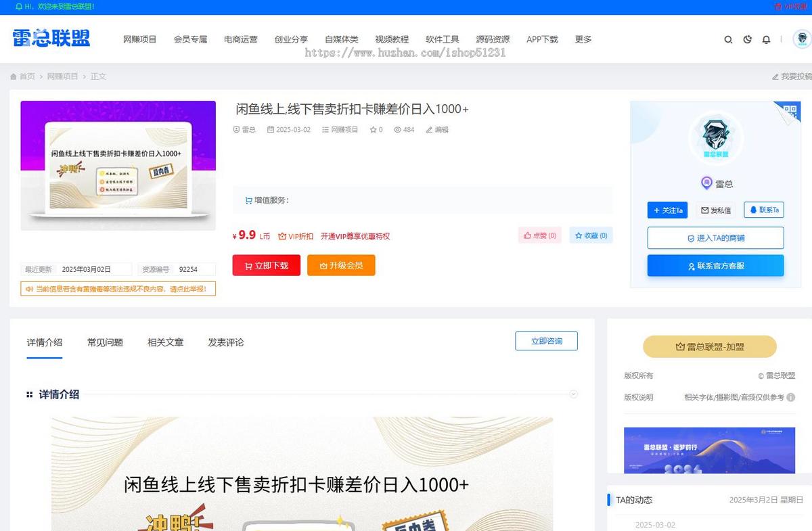
Task: Click 开通VIP尊享优惠特权 link
Action: click(x=355, y=236)
